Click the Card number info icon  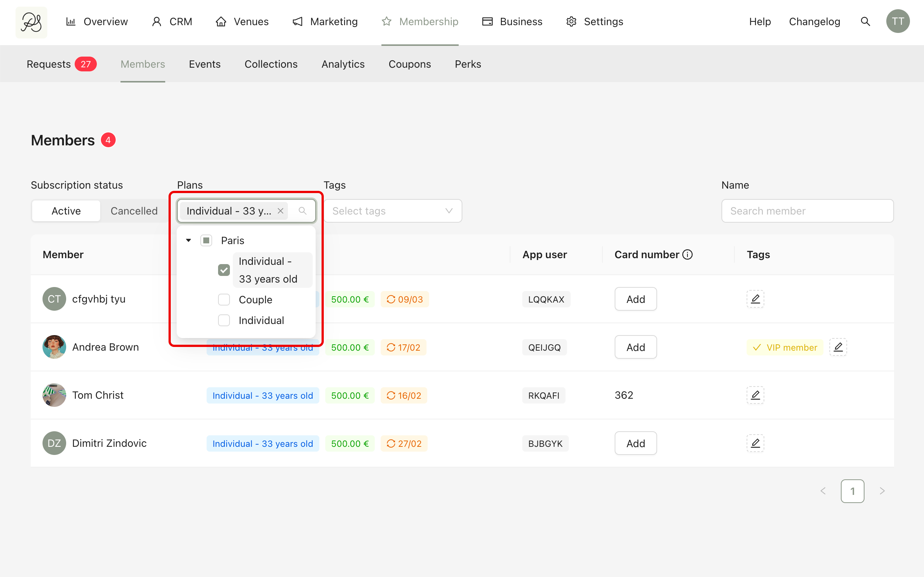click(687, 254)
